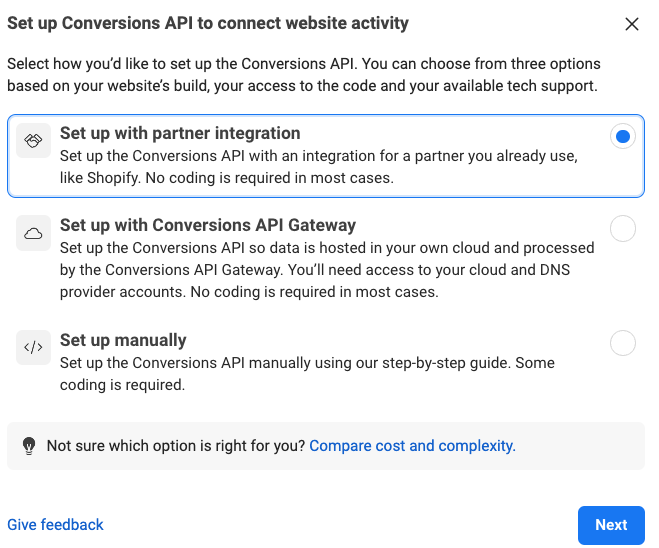Click the intro text about three options
The height and width of the screenshot is (548, 659).
coord(302,74)
